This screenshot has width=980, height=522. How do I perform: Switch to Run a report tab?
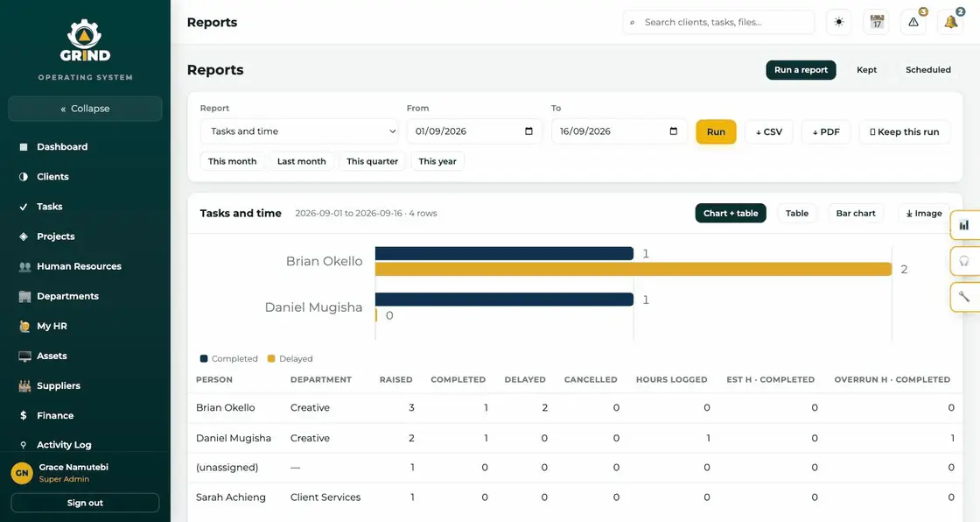coord(801,70)
